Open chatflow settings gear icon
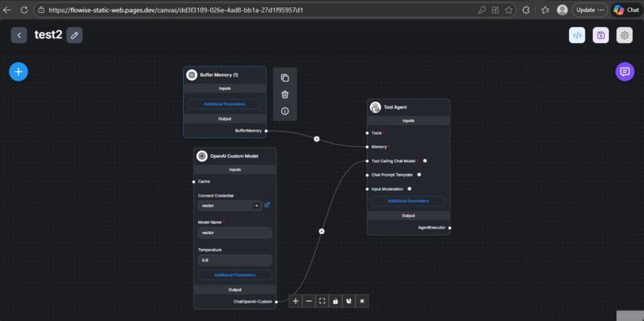This screenshot has height=321, width=644. 625,35
